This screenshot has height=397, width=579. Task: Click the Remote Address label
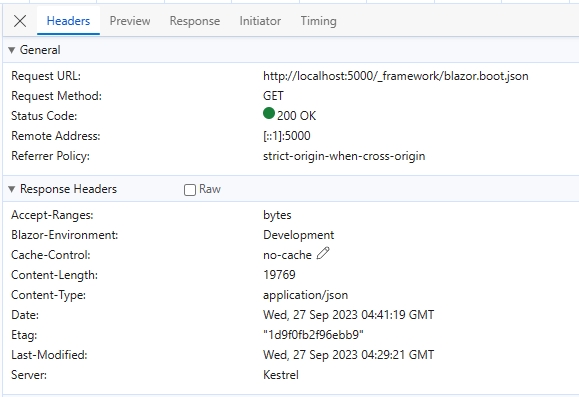tap(56, 136)
